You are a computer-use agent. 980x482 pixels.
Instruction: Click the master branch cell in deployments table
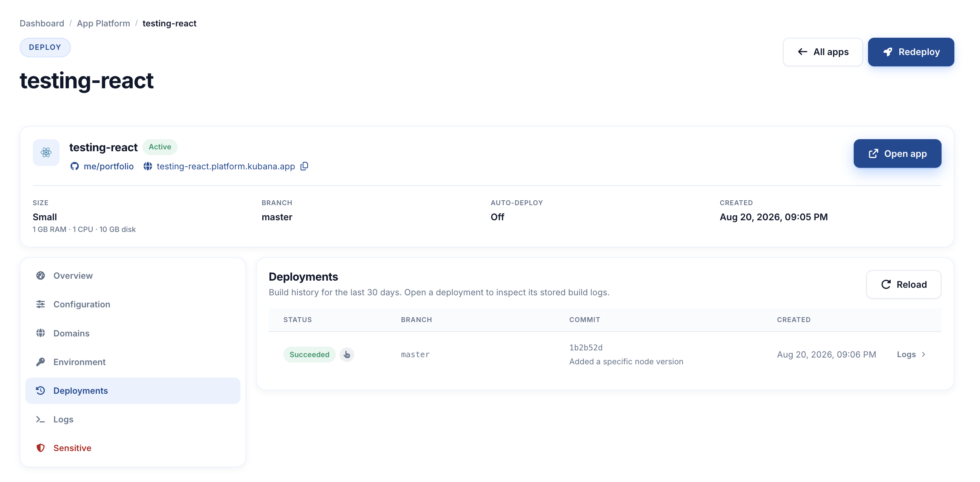pyautogui.click(x=415, y=355)
